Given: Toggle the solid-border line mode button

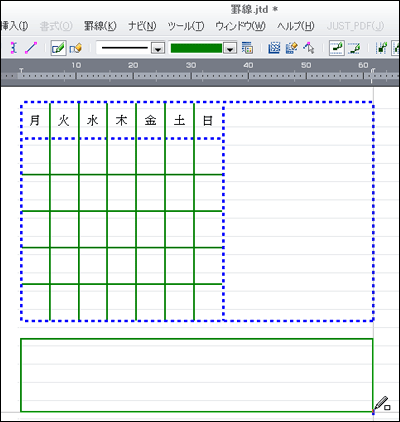Looking at the screenshot, I should (x=337, y=48).
